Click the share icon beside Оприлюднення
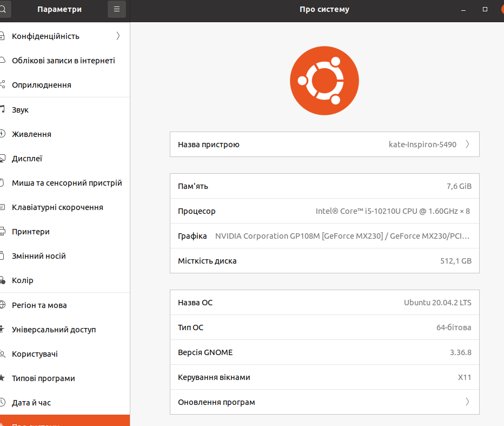Screen dimensions: 504x426 [x=2, y=84]
